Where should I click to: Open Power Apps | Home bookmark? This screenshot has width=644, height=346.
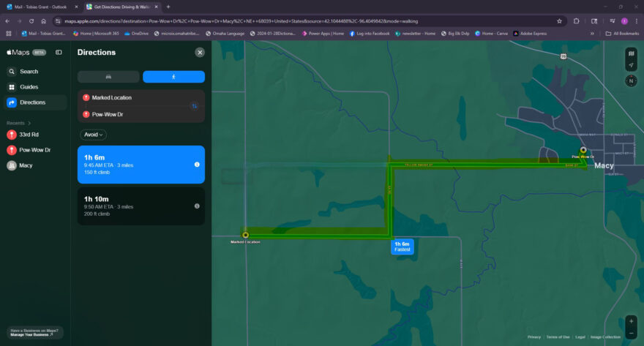(323, 34)
